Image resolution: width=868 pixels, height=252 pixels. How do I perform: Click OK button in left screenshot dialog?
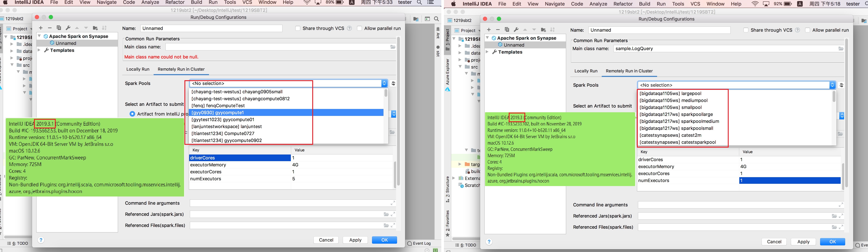point(385,240)
